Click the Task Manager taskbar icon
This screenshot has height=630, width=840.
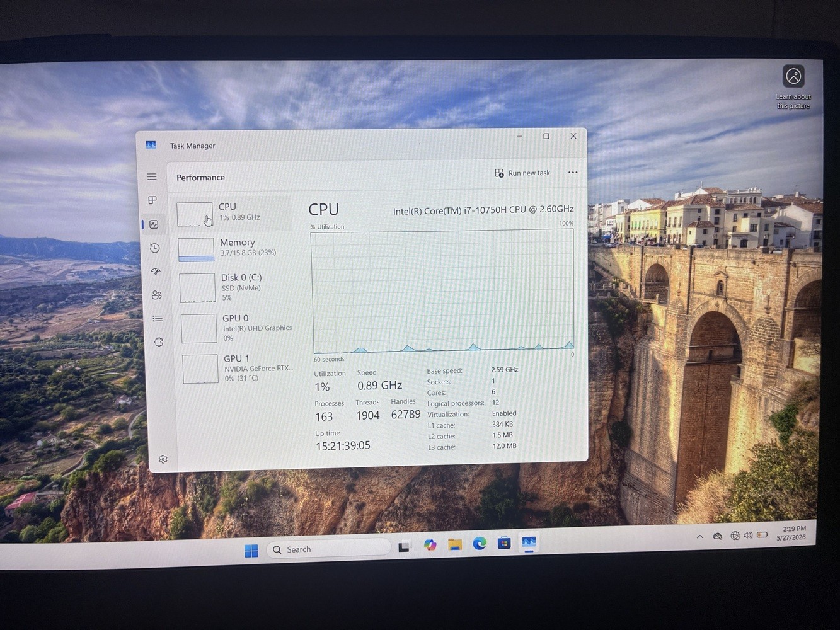pos(529,542)
